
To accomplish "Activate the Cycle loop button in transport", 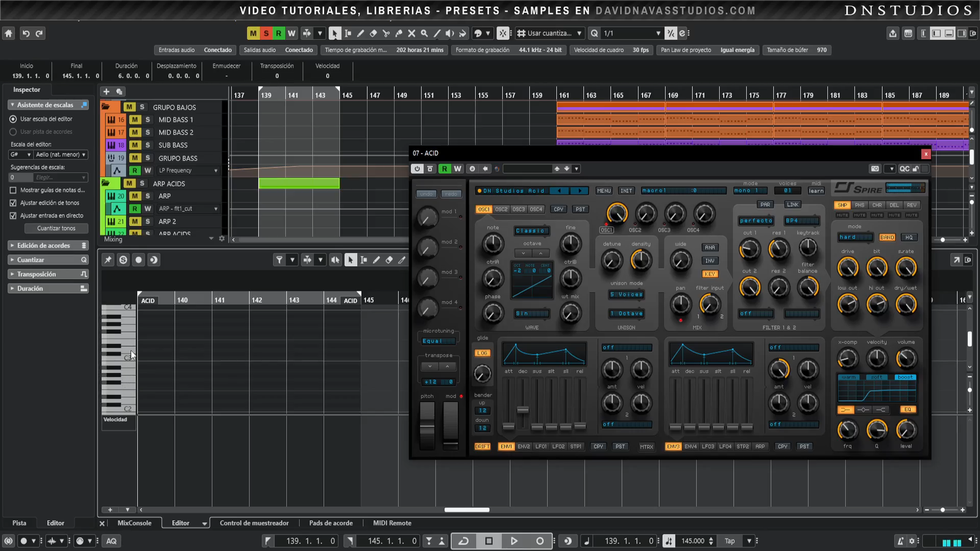I will (x=464, y=541).
